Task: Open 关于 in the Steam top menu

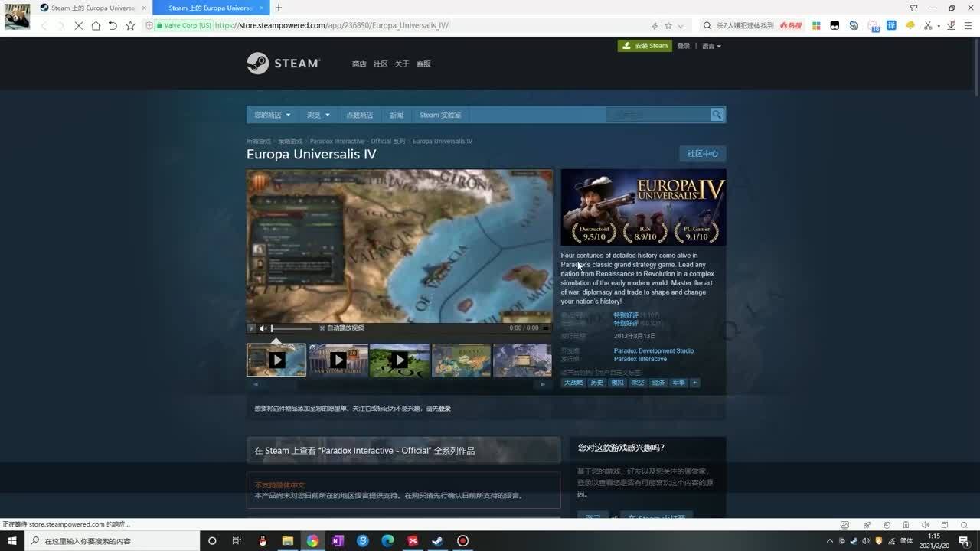Action: [402, 64]
